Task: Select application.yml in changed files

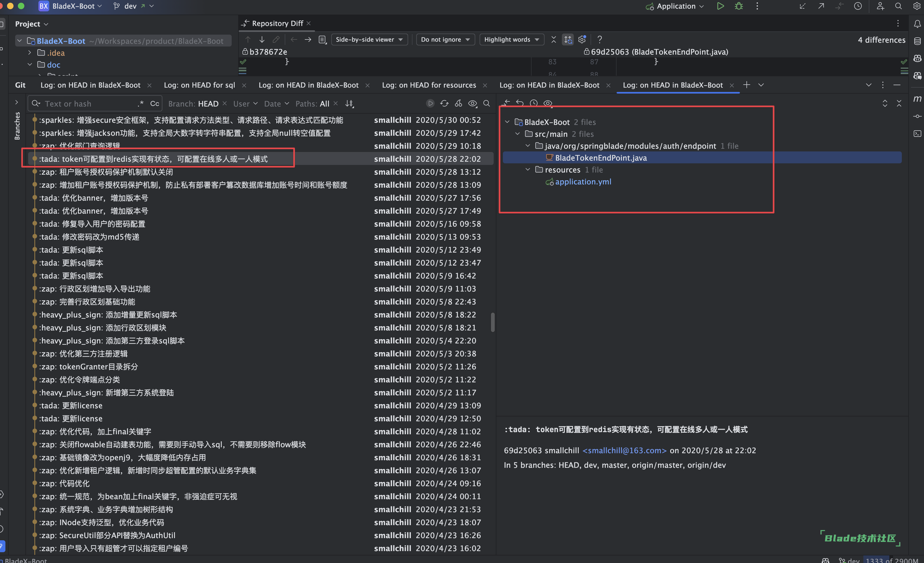Action: [583, 182]
